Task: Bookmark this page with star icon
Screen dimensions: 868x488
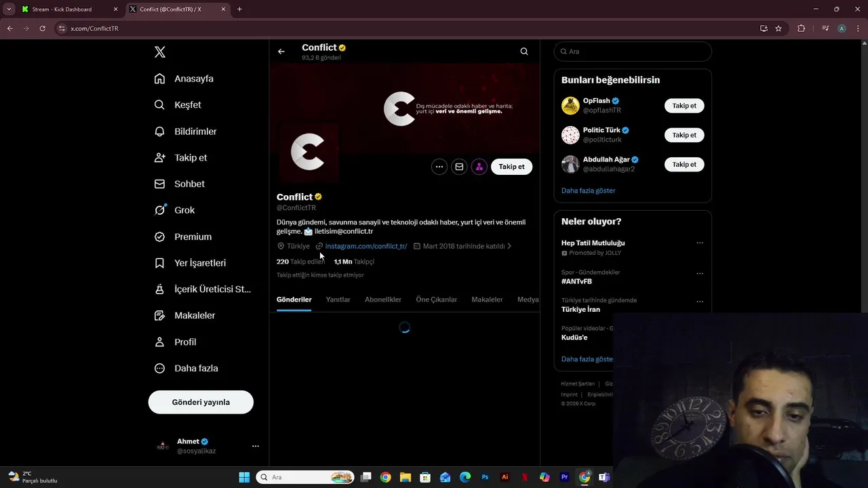Action: 778,28
